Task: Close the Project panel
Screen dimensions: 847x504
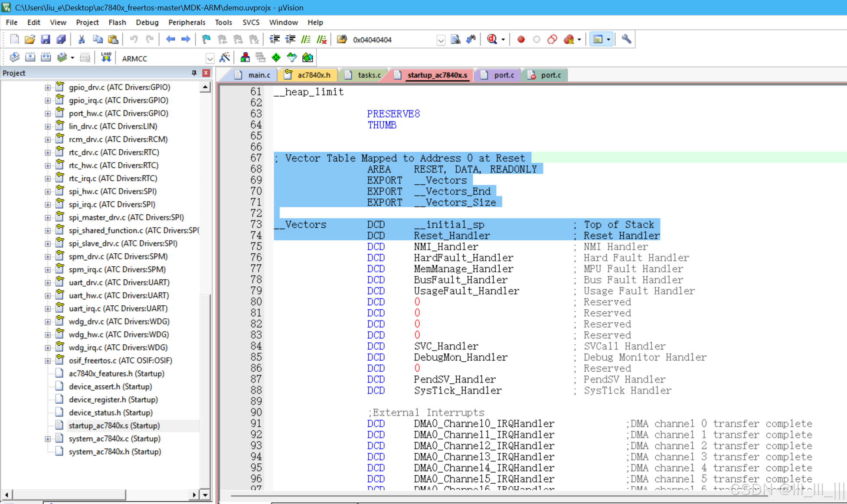Action: tap(206, 73)
